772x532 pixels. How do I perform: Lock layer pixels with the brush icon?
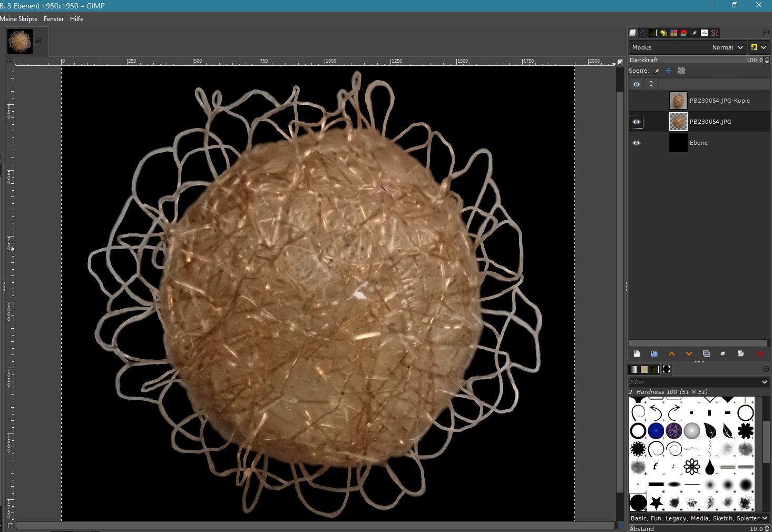pos(657,71)
